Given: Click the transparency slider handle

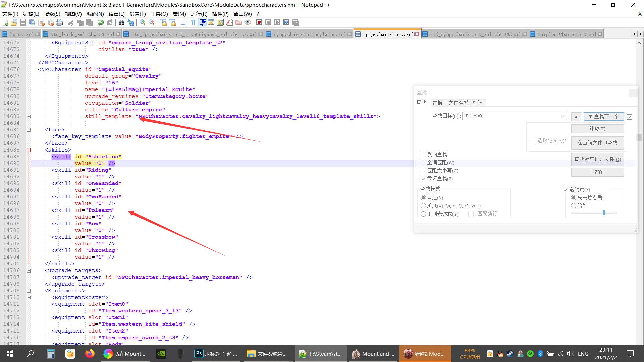Looking at the screenshot, I should [x=604, y=213].
